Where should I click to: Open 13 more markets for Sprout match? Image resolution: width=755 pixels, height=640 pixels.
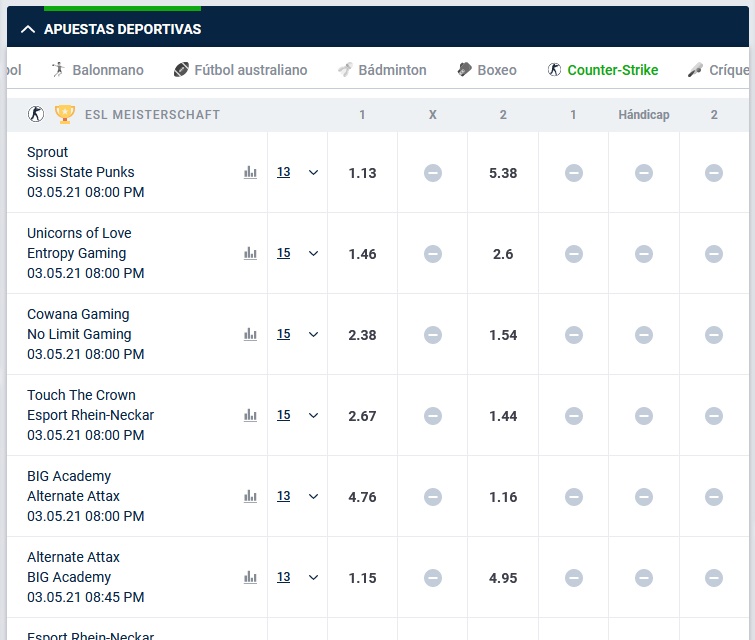click(x=284, y=172)
